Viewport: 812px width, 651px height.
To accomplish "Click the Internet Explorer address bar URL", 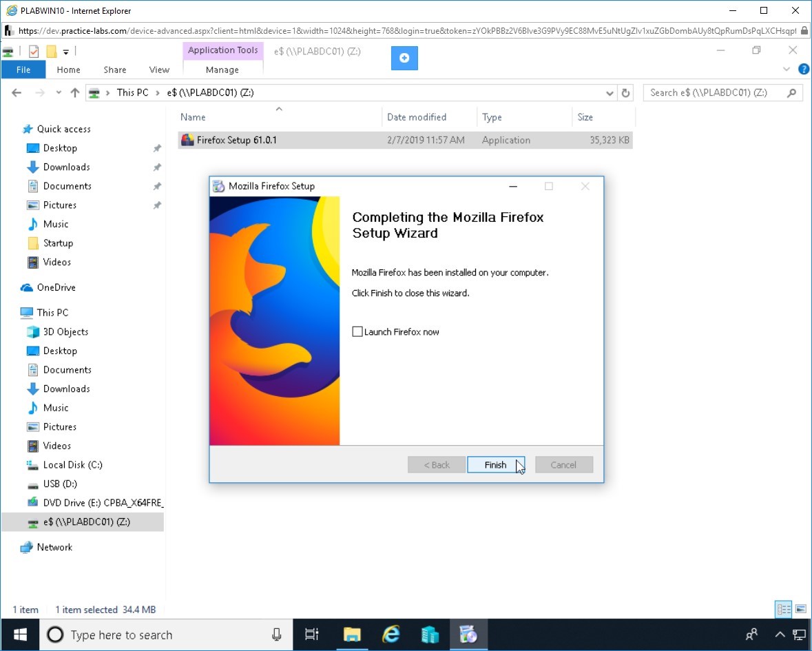I will (x=407, y=30).
